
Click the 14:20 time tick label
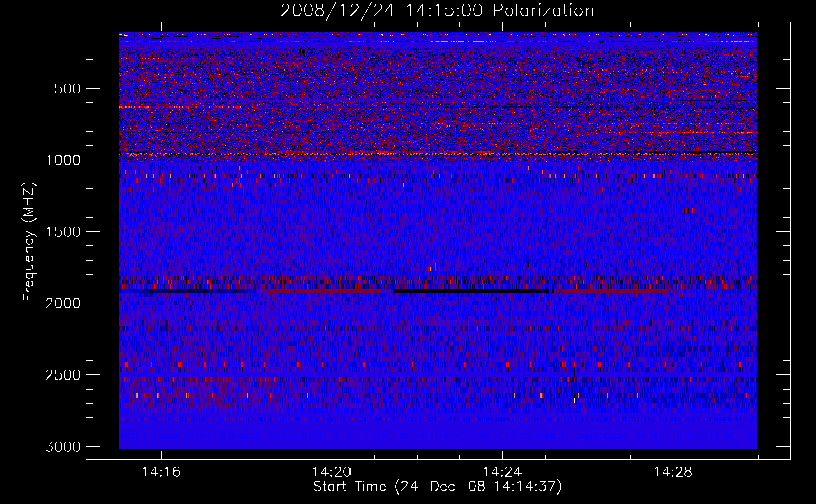point(331,472)
